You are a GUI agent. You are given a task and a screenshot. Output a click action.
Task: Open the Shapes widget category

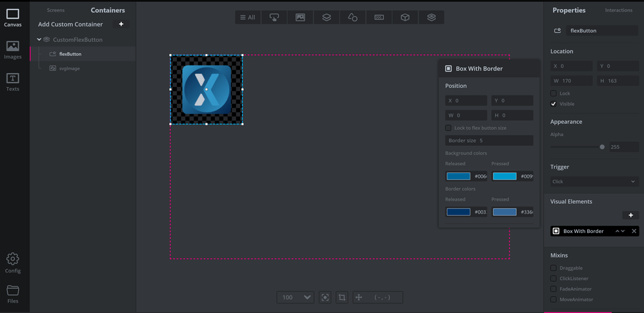[352, 17]
